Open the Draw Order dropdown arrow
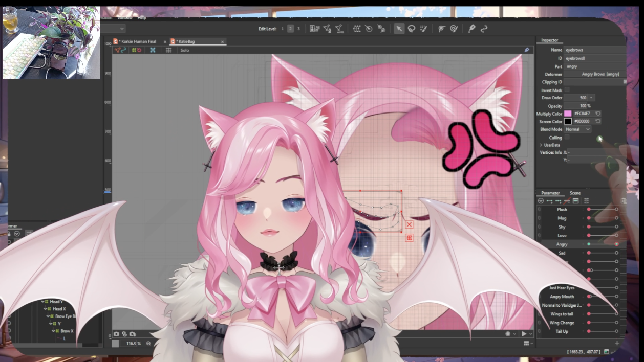This screenshot has height=362, width=644. pos(591,98)
